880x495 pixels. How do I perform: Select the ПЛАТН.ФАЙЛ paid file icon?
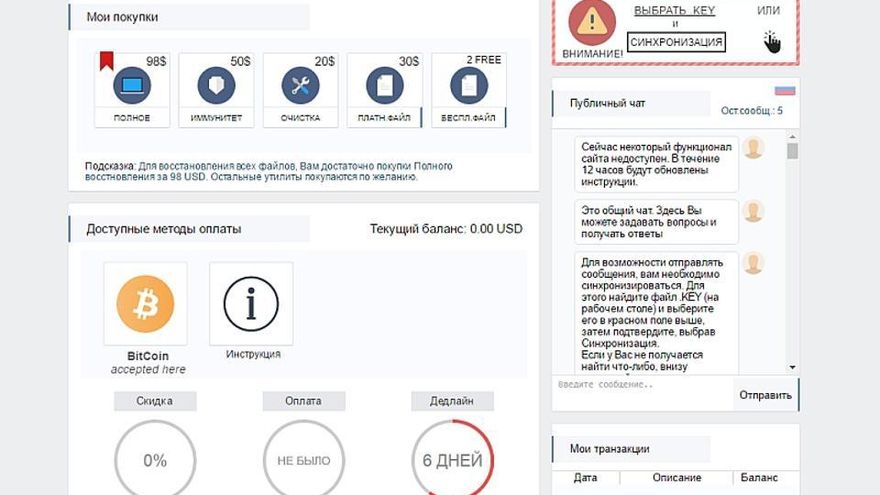click(384, 86)
